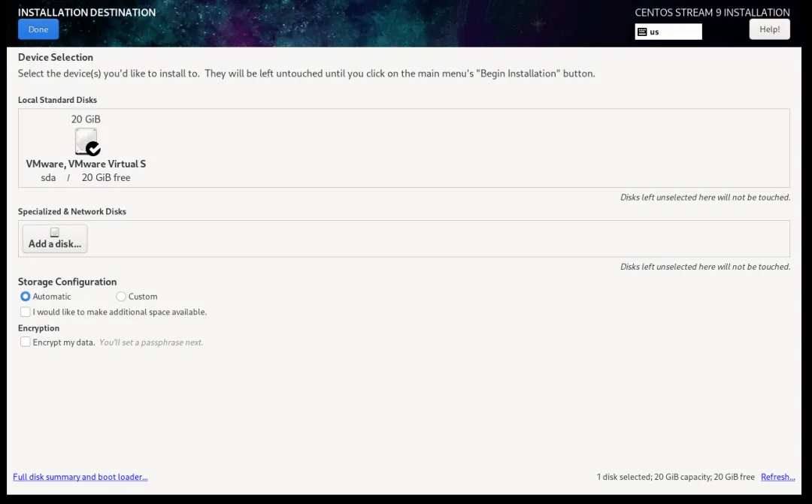Click the VMware, VMware Virtual S disk label
Image resolution: width=812 pixels, height=504 pixels.
click(x=86, y=164)
